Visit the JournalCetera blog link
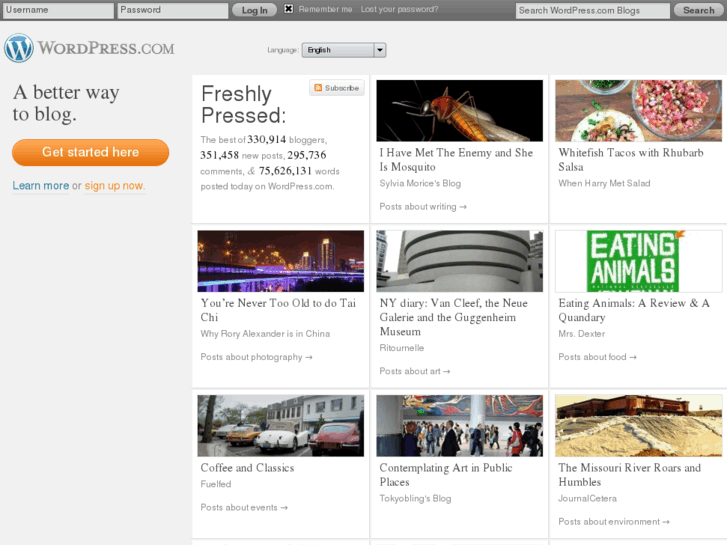This screenshot has height=545, width=727. click(587, 498)
